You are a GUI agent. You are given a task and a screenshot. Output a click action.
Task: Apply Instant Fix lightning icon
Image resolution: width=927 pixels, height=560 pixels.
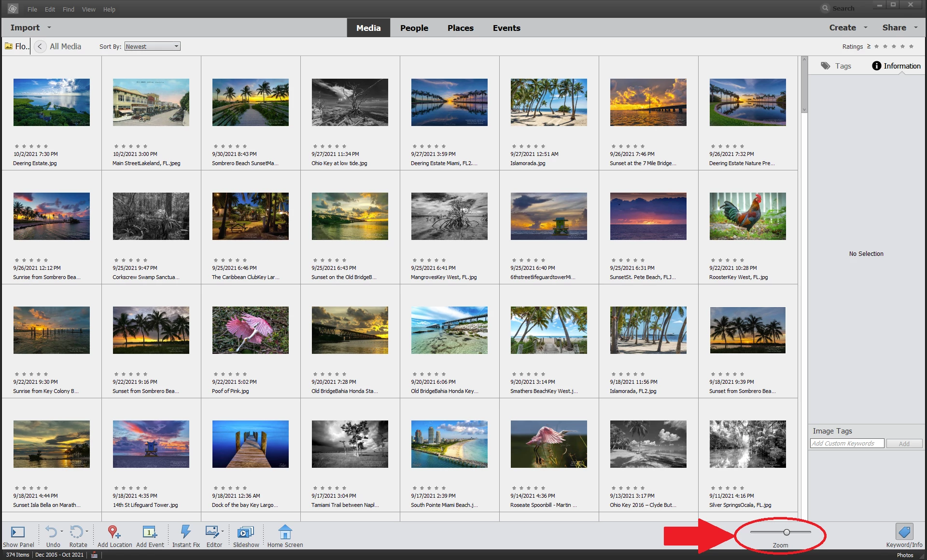[x=185, y=532]
